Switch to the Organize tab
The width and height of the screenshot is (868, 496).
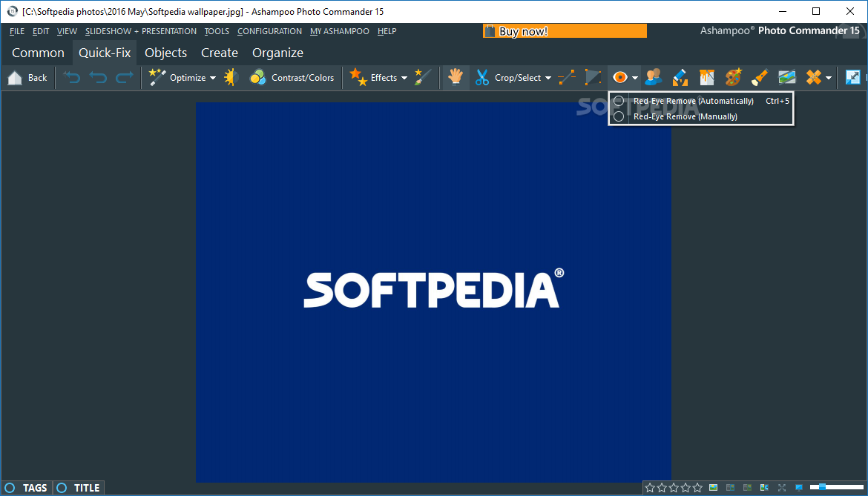click(x=277, y=53)
